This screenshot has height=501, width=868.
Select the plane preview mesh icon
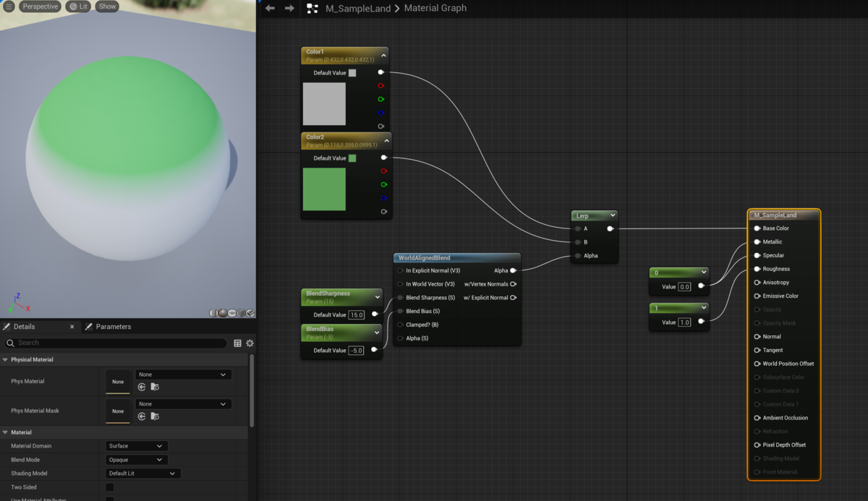[231, 313]
